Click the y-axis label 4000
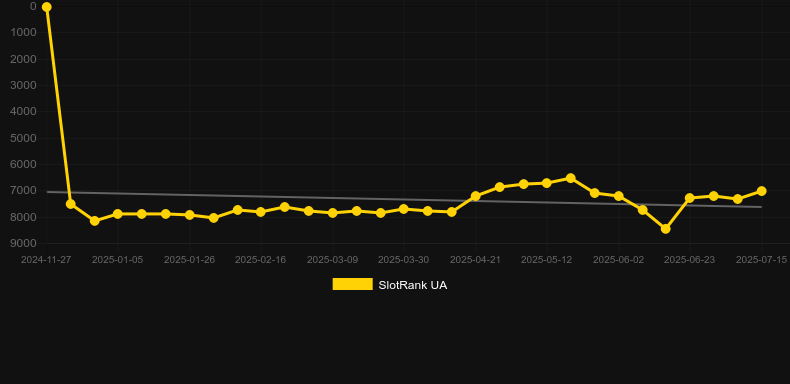Screen dimensions: 790x384 (x=24, y=111)
